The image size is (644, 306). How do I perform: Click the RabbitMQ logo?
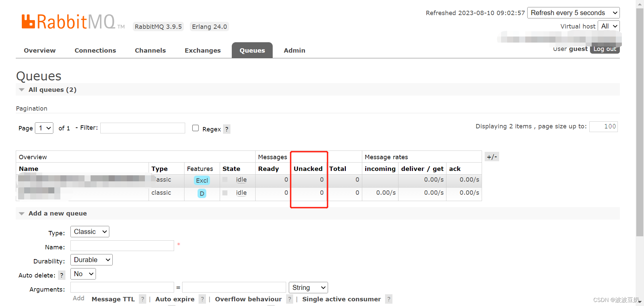(73, 22)
